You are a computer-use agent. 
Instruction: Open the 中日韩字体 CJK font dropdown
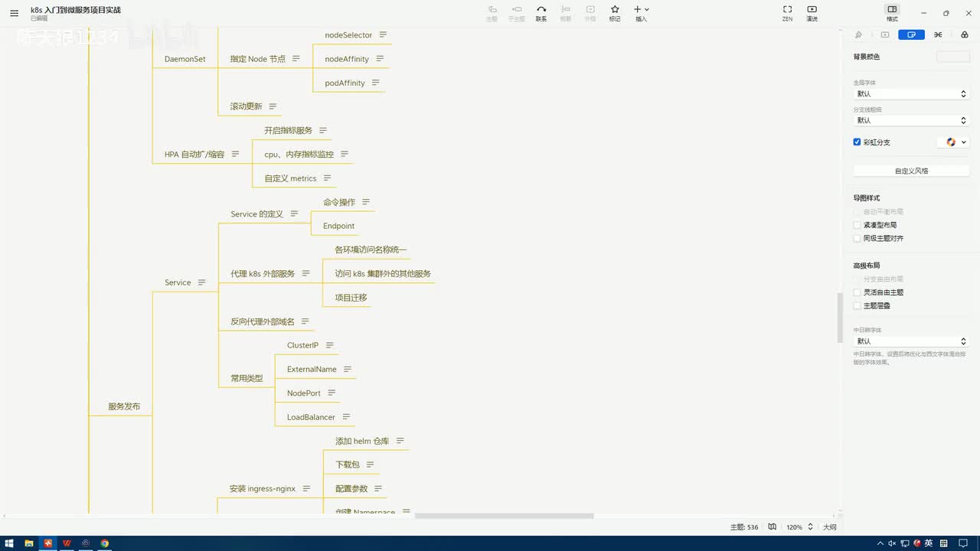click(x=911, y=341)
